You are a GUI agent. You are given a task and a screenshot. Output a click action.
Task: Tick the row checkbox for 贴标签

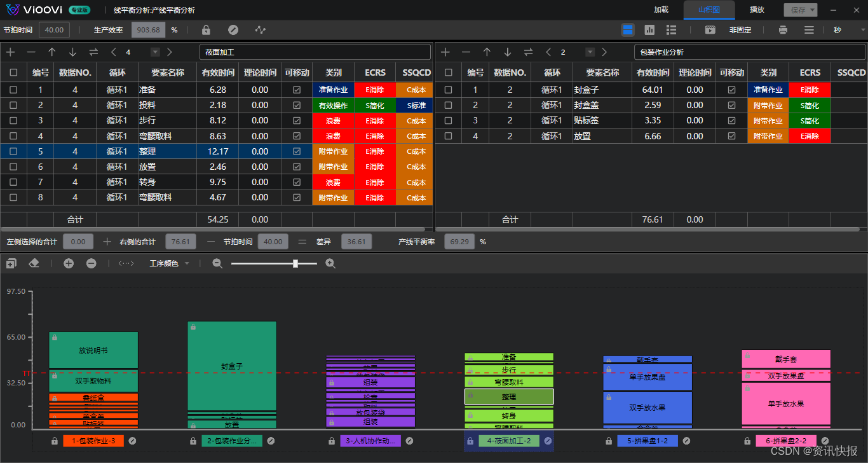coord(449,120)
